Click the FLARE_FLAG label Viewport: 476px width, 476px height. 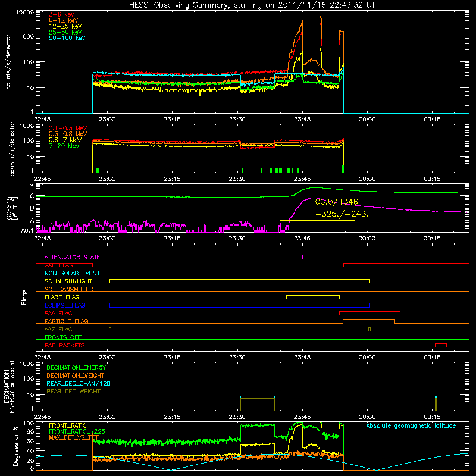tap(62, 297)
